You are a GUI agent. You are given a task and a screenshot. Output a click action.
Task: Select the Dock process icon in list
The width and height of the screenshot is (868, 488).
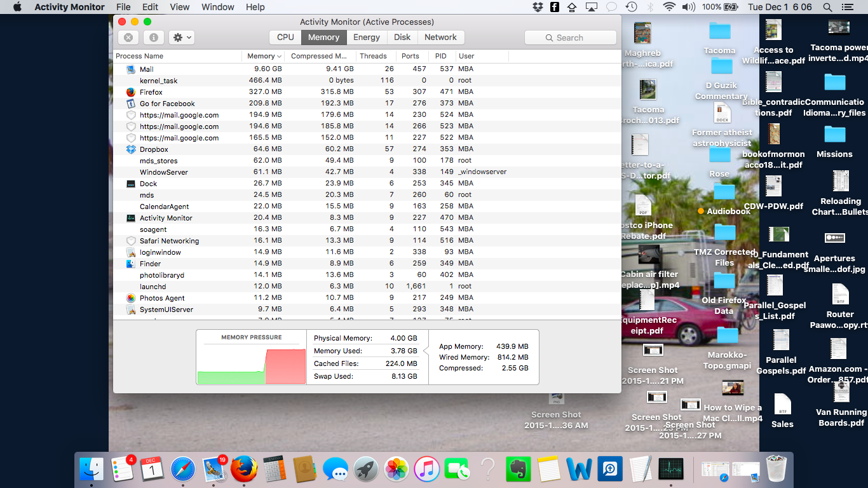click(131, 184)
